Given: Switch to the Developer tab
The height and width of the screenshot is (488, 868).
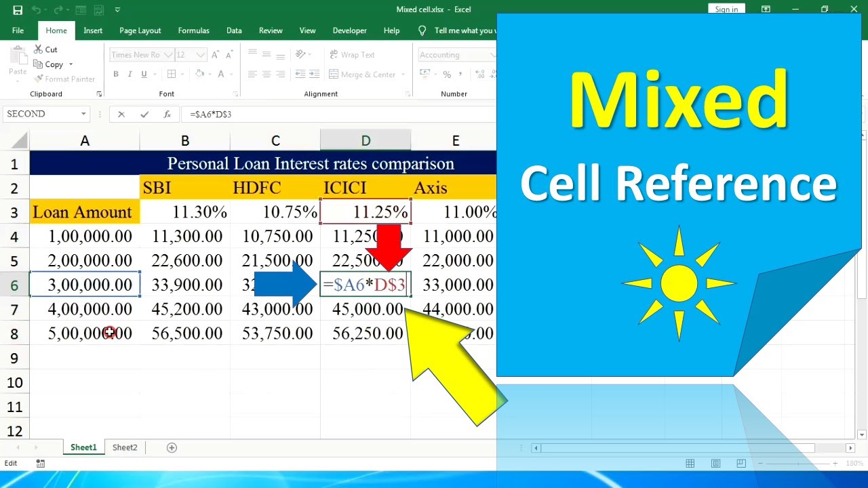Looking at the screenshot, I should [350, 30].
